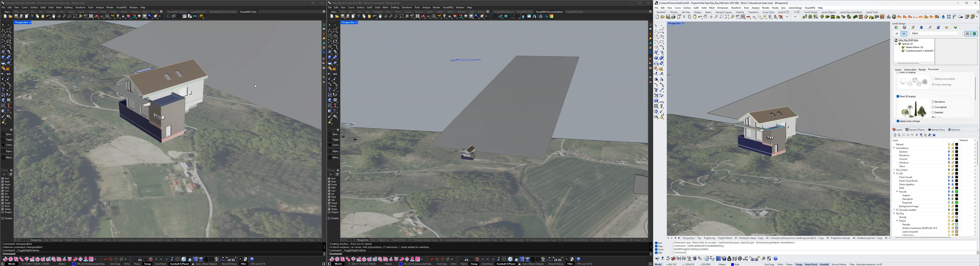Click the Print icon in right Rhino window
980x266 pixels.
coord(673,17)
